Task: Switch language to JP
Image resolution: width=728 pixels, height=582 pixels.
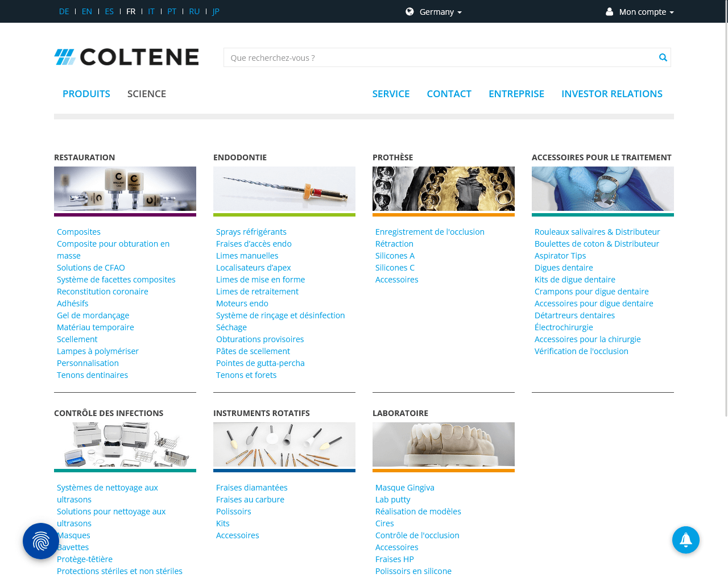Action: point(216,11)
